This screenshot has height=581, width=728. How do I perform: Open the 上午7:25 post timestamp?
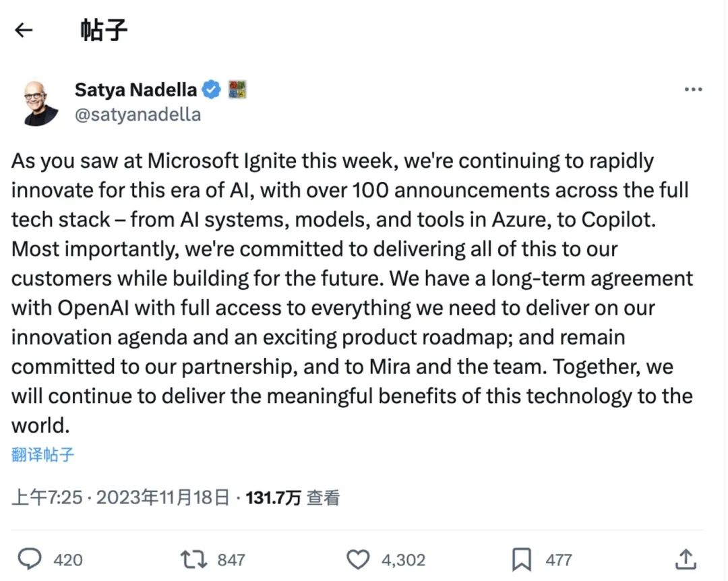[x=47, y=498]
